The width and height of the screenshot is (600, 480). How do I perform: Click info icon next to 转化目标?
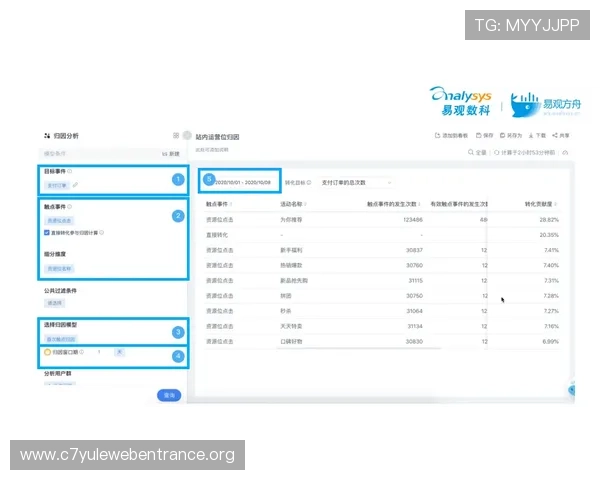coord(309,183)
